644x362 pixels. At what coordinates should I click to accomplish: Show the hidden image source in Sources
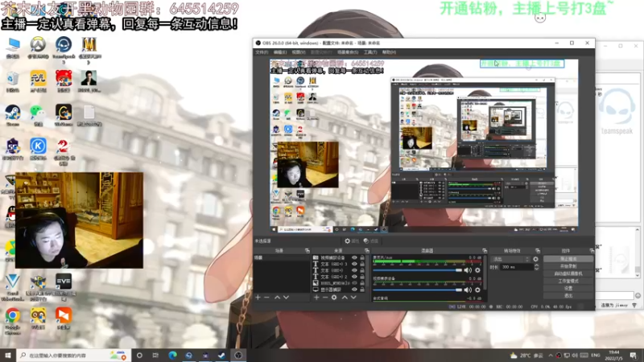coord(354,283)
